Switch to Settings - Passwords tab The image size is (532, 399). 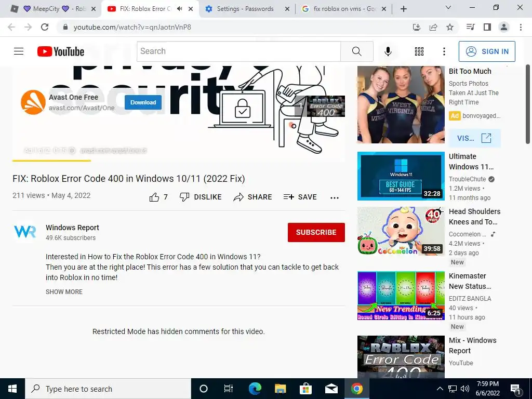[245, 9]
